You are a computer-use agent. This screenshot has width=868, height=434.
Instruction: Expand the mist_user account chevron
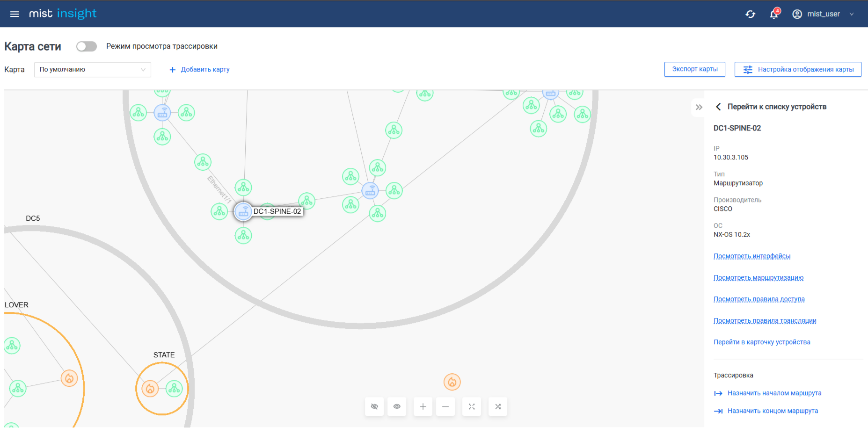pyautogui.click(x=852, y=14)
